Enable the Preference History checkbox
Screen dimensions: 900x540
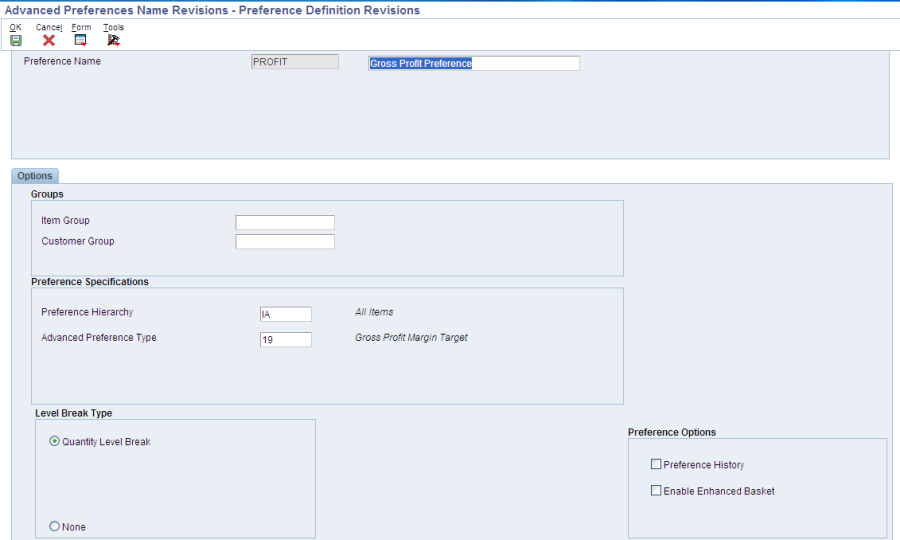pyautogui.click(x=656, y=464)
